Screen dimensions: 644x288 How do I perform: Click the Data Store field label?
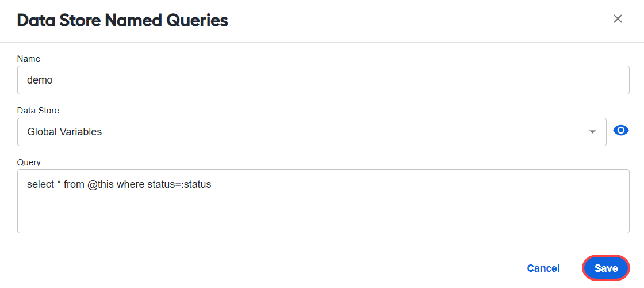pyautogui.click(x=38, y=111)
